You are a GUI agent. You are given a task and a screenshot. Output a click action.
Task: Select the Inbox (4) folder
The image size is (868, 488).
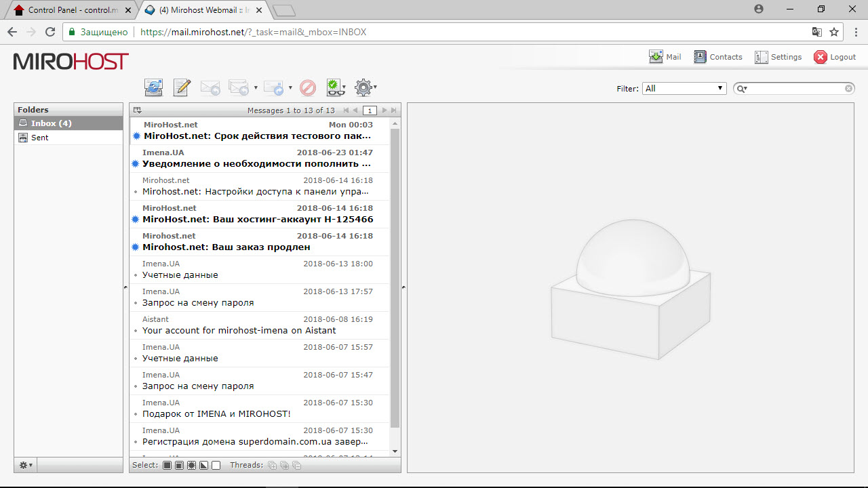pos(68,123)
